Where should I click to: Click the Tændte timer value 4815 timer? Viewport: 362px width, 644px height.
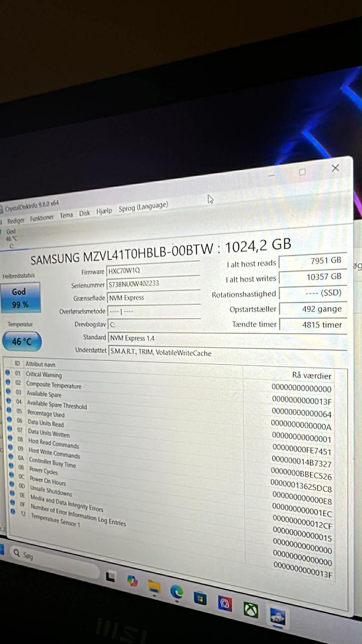click(313, 325)
